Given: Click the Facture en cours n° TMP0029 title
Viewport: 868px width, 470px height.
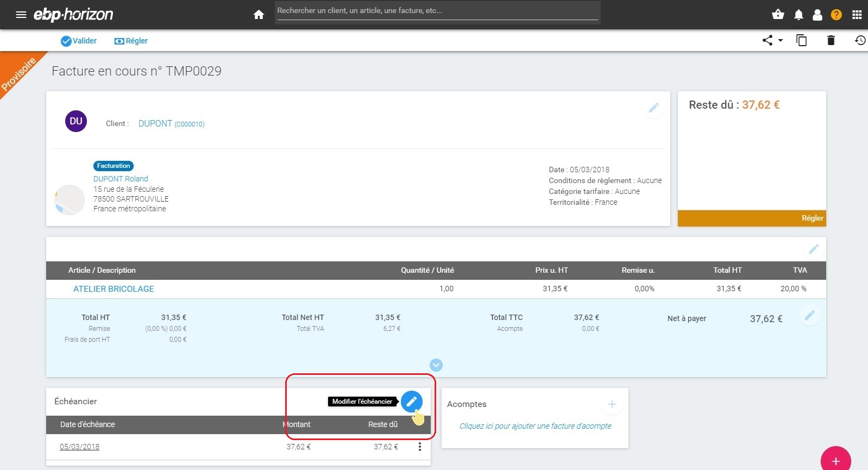Looking at the screenshot, I should 136,71.
